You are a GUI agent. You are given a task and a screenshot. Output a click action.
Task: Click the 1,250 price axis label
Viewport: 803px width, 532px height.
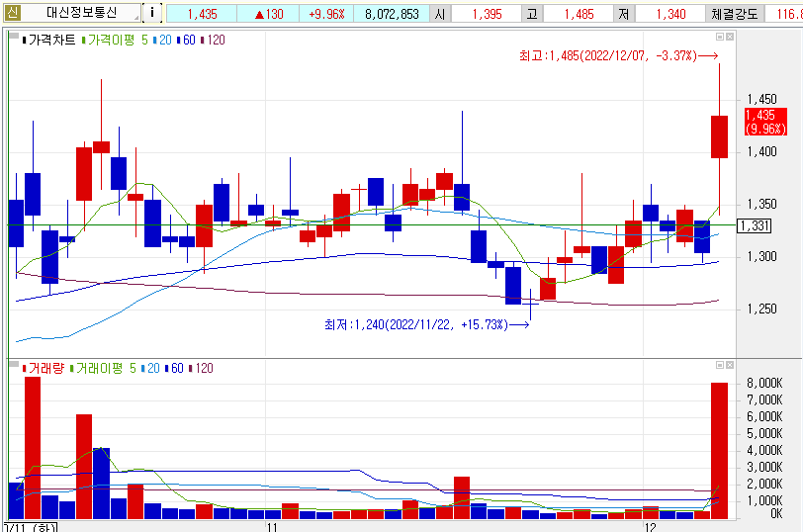click(x=762, y=309)
